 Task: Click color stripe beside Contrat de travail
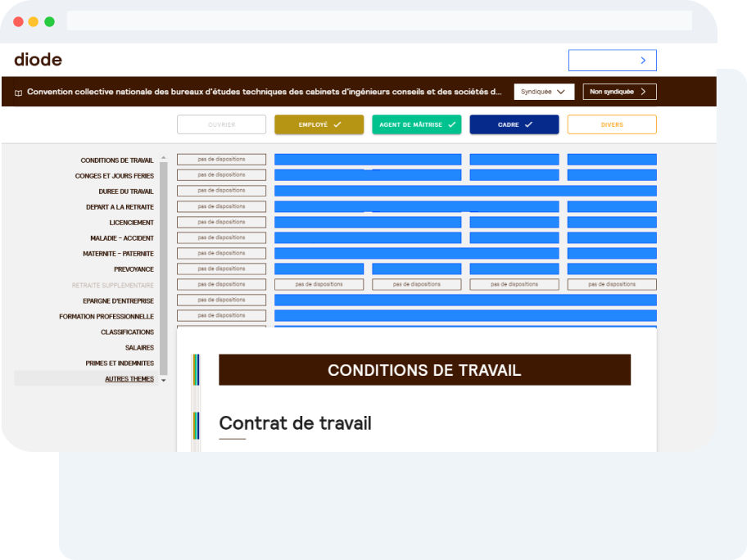click(x=196, y=426)
